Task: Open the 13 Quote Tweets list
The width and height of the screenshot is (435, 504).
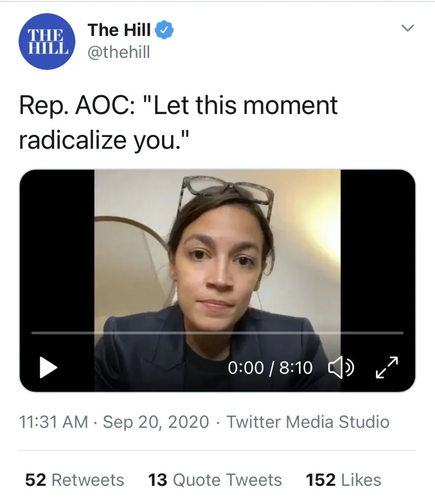Action: point(215,480)
